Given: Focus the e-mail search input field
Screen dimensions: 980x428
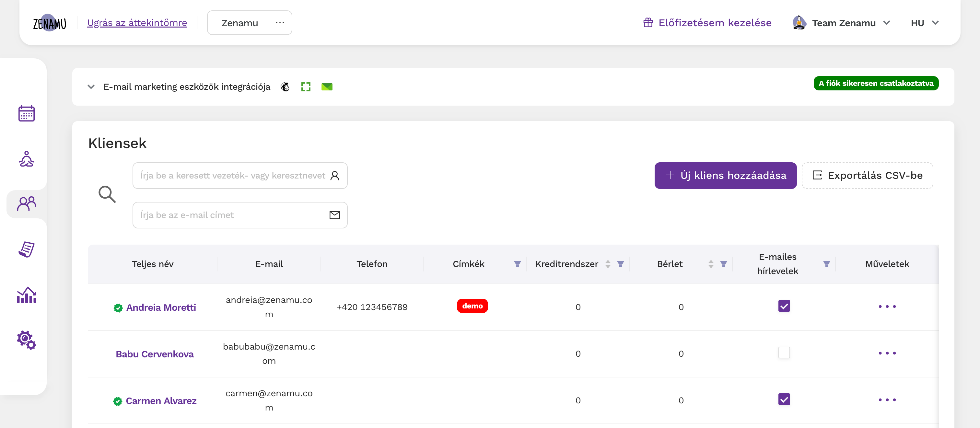Looking at the screenshot, I should point(240,215).
